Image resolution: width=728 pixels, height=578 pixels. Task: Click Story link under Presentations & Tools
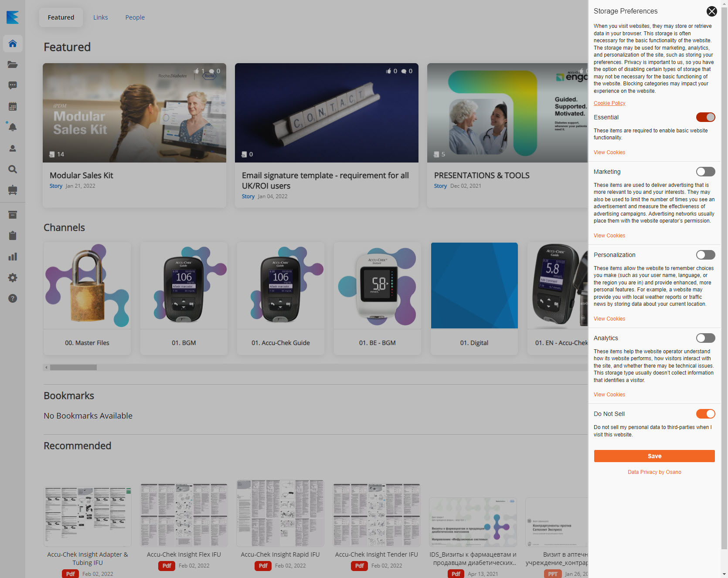(440, 186)
